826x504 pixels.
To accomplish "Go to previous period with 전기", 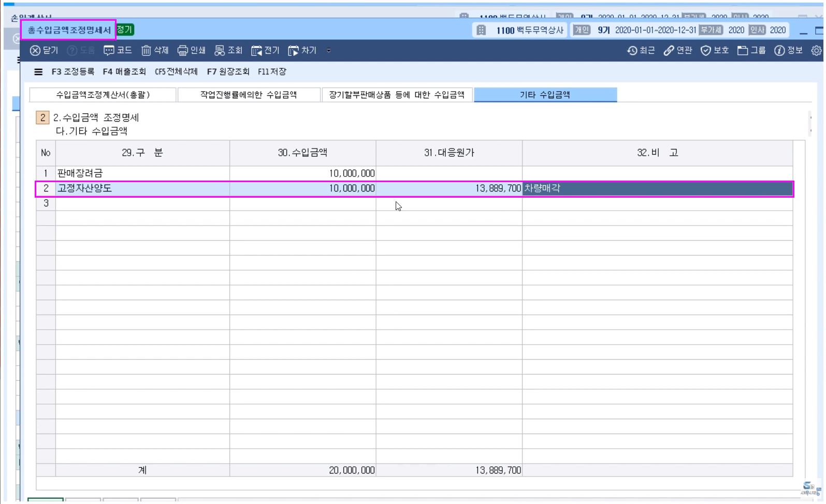I will point(256,51).
